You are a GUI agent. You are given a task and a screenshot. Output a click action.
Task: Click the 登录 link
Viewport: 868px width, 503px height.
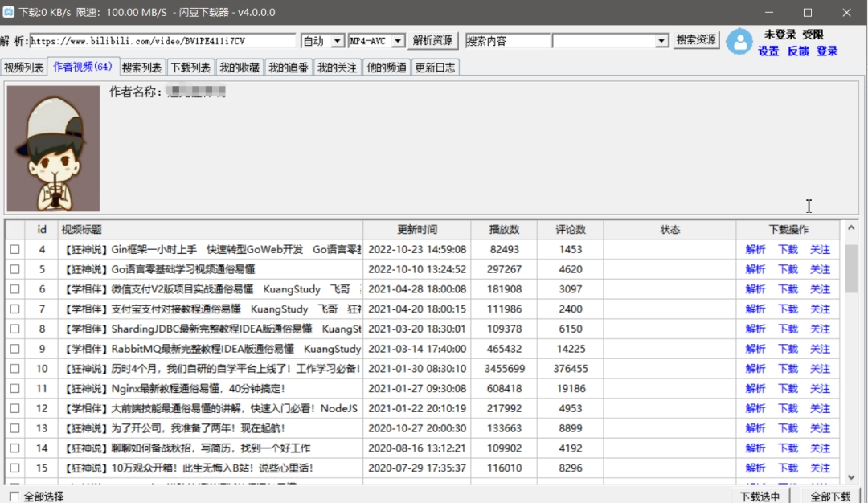tap(827, 51)
